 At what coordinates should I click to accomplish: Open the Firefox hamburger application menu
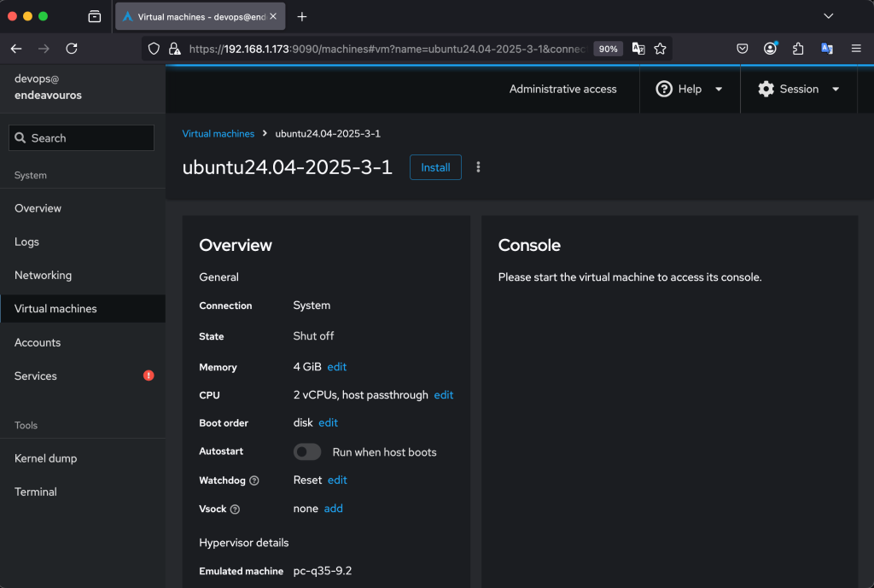[855, 49]
